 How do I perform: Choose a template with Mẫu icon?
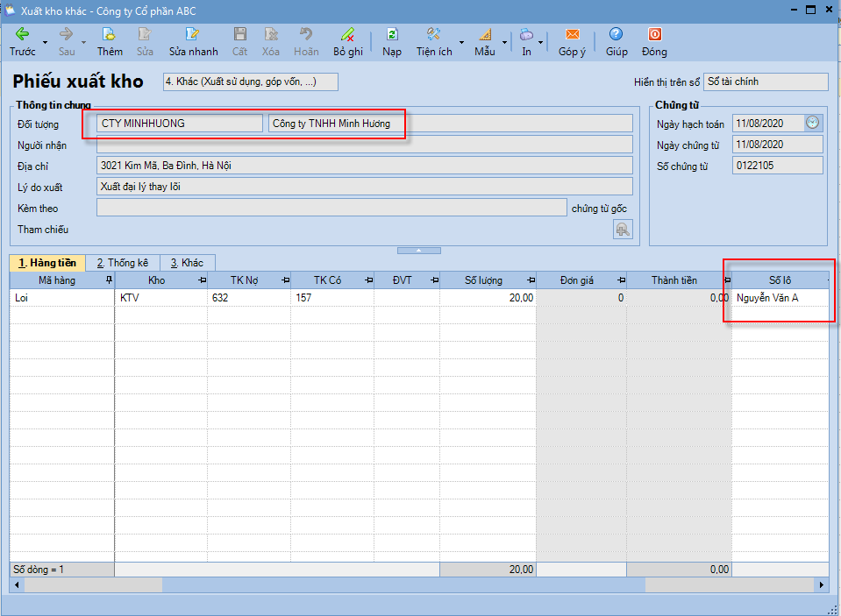tap(485, 34)
